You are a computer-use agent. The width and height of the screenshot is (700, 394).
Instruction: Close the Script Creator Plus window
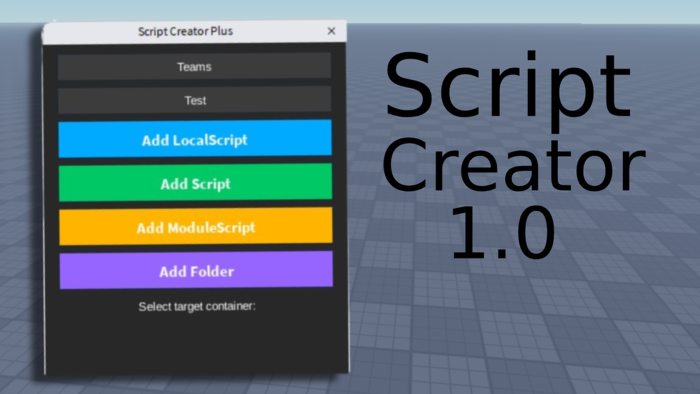pyautogui.click(x=331, y=31)
